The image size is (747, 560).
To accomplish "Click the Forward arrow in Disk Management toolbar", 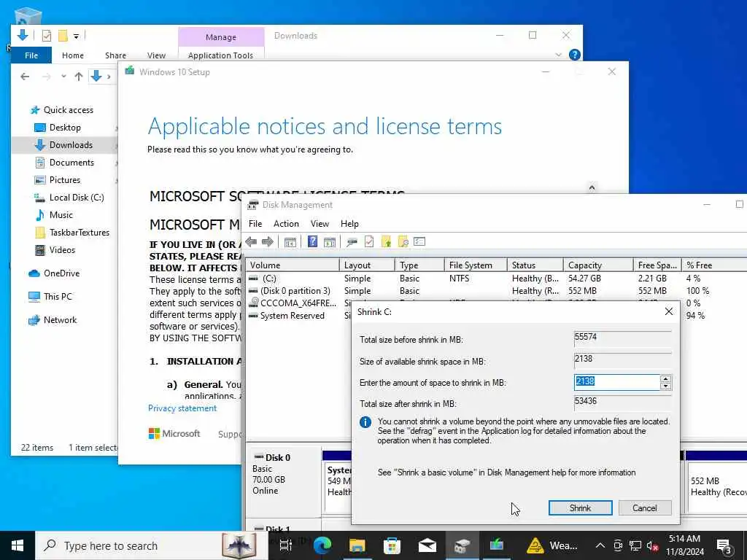I will [x=267, y=242].
